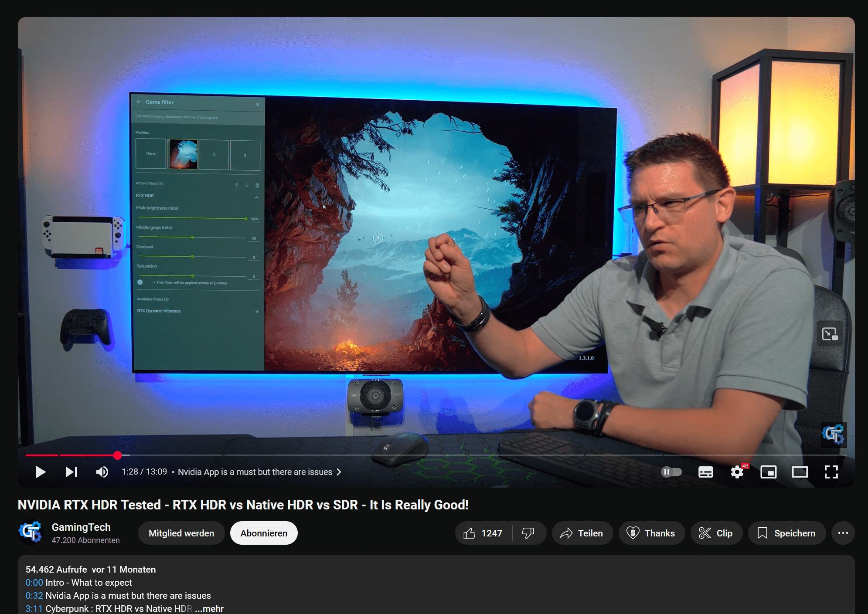
Task: Click the Clip button
Action: click(x=716, y=533)
